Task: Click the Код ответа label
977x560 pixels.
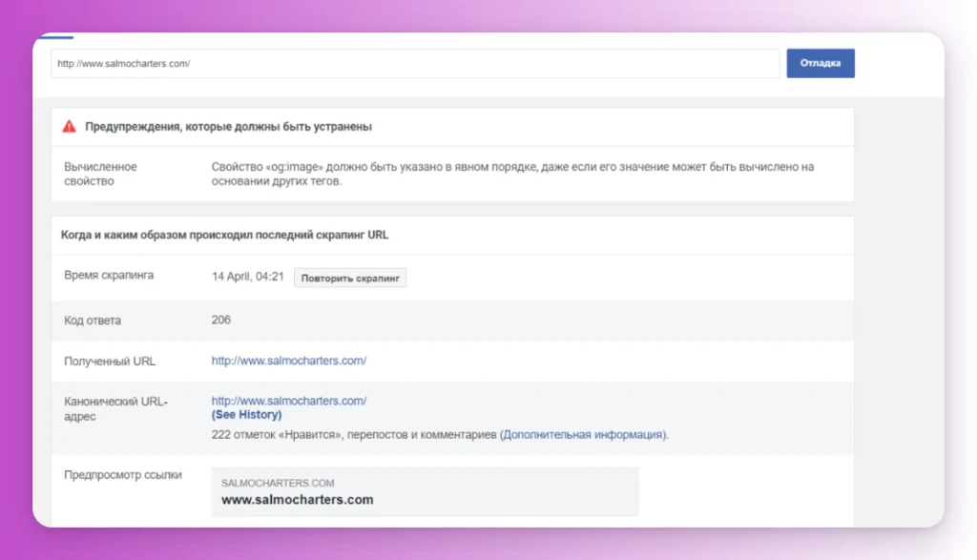Action: click(93, 321)
